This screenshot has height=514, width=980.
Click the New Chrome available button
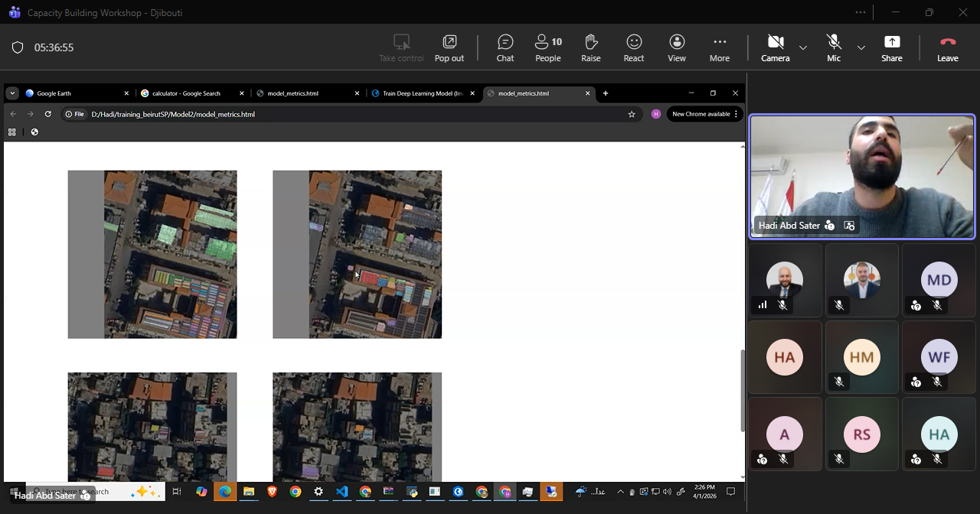click(x=701, y=114)
